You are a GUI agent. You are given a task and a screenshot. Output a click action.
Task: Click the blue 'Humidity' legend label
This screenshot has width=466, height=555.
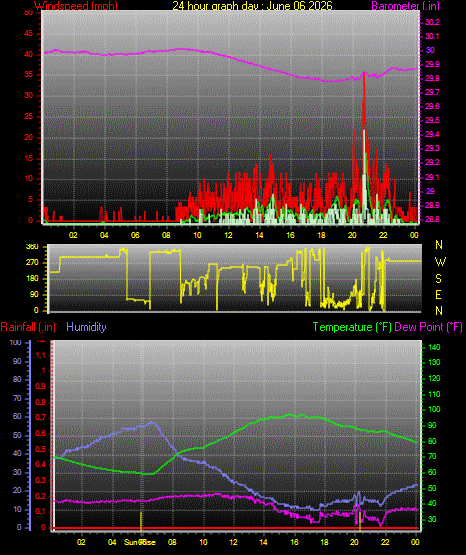point(86,327)
